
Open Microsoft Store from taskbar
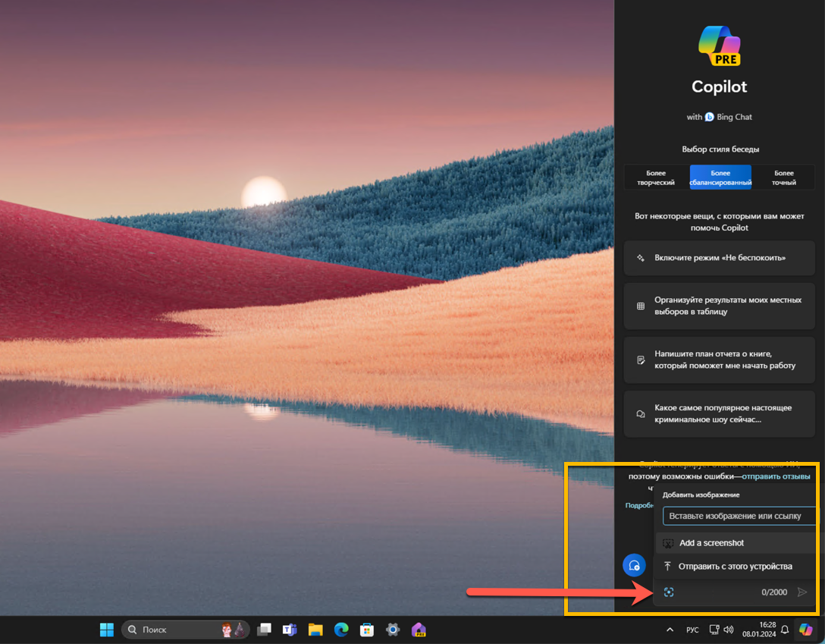pyautogui.click(x=367, y=630)
